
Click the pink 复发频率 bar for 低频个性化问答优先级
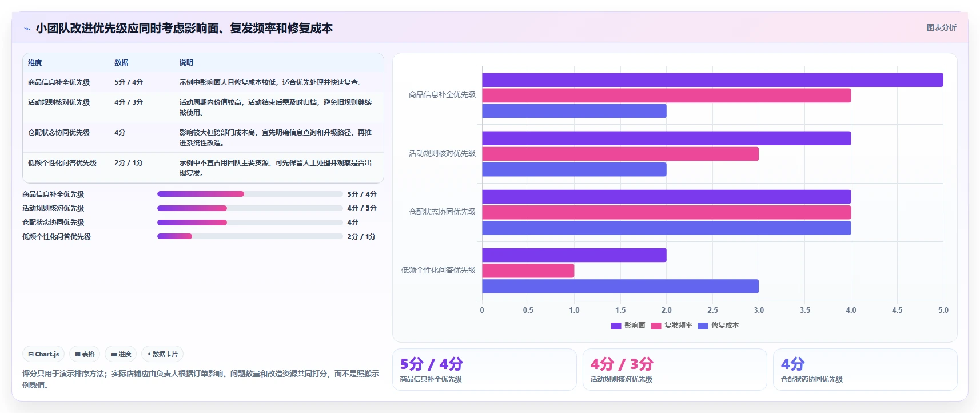point(528,271)
